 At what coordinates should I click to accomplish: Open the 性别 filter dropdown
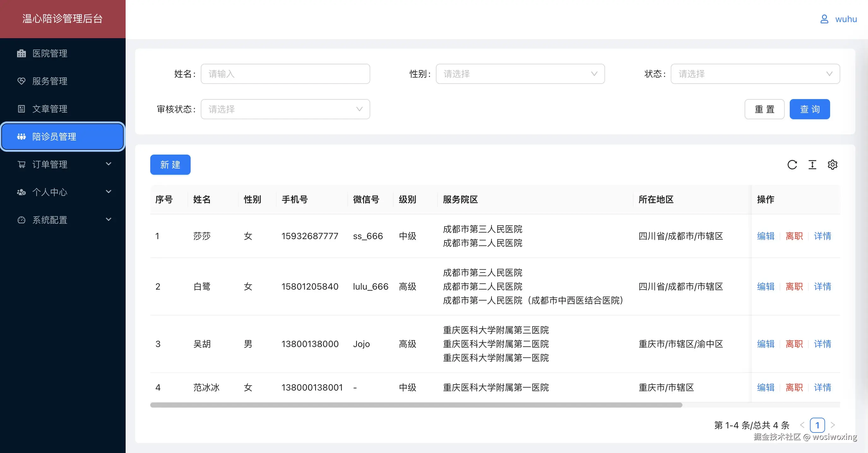520,74
